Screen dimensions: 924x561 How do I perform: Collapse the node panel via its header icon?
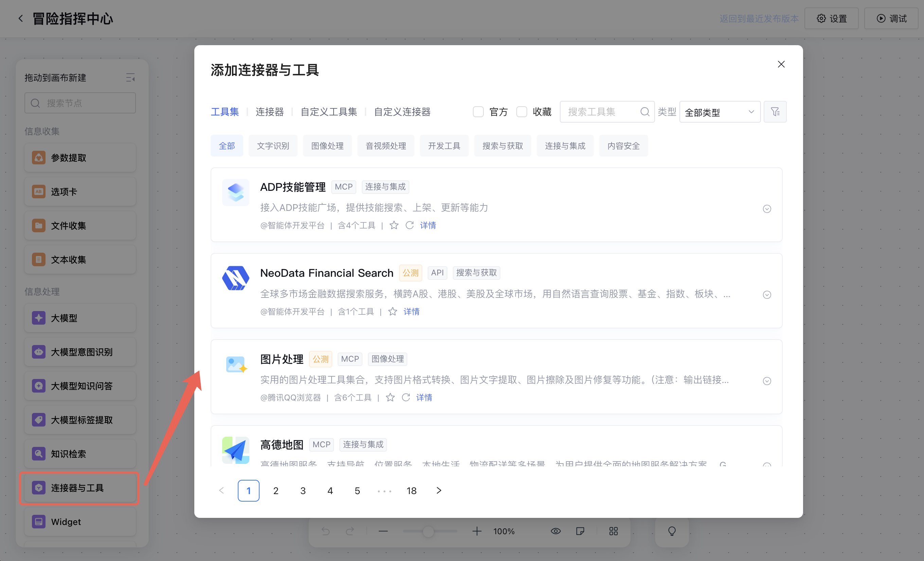(130, 77)
